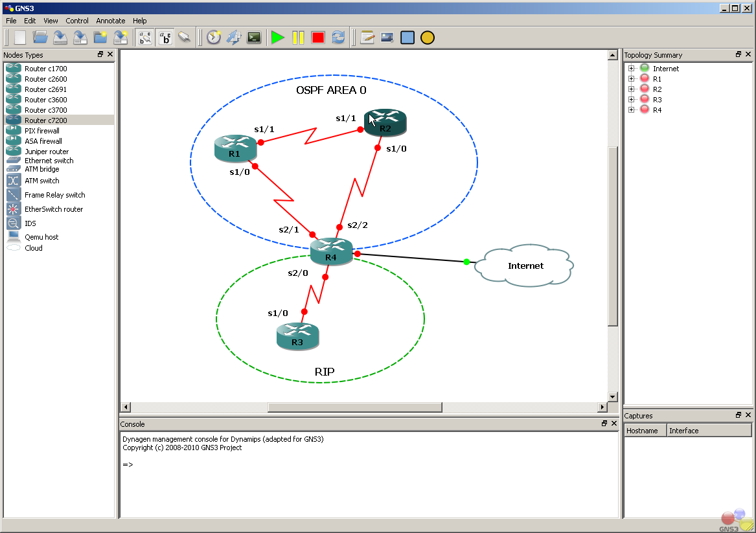This screenshot has height=533, width=756.
Task: Click the Add a note icon
Action: pos(367,38)
